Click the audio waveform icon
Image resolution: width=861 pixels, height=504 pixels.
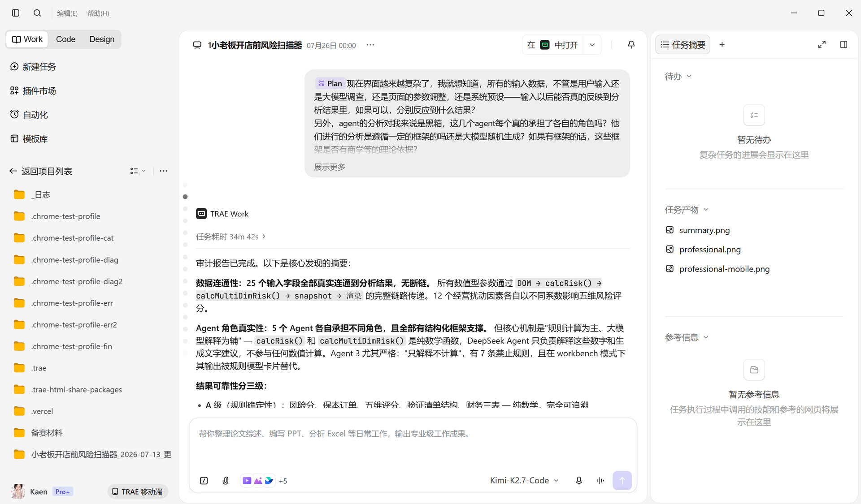[600, 480]
